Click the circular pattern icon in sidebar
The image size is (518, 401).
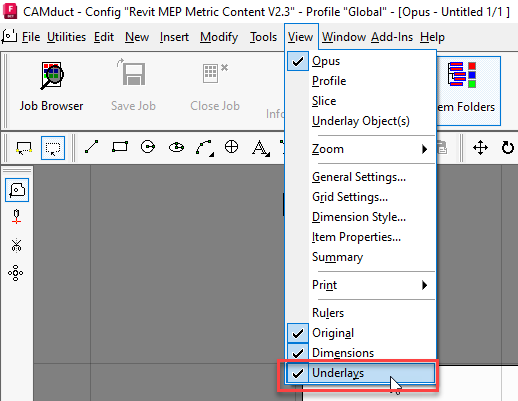pyautogui.click(x=16, y=273)
